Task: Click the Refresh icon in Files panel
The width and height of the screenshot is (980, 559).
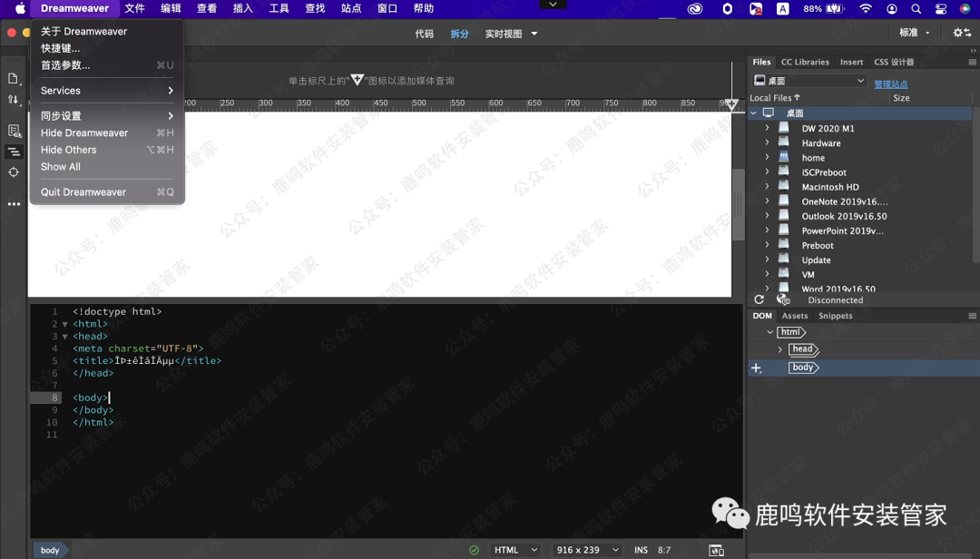Action: [x=759, y=299]
